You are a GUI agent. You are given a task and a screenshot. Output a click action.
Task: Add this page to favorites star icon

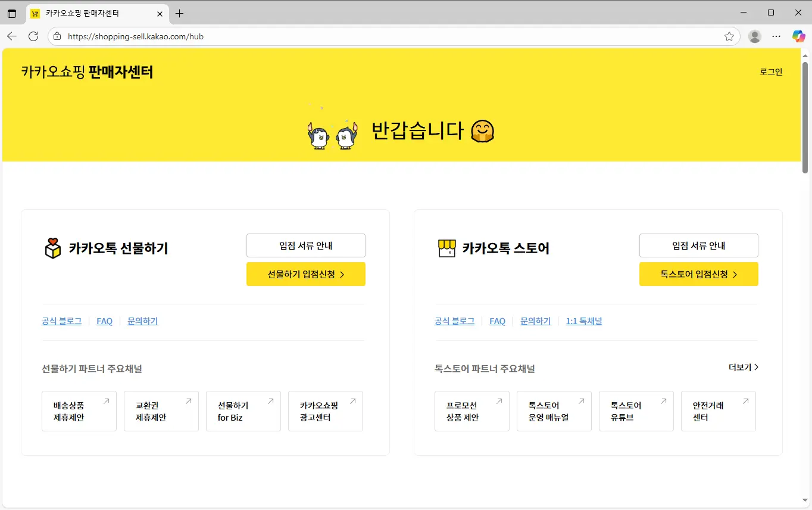coord(729,36)
